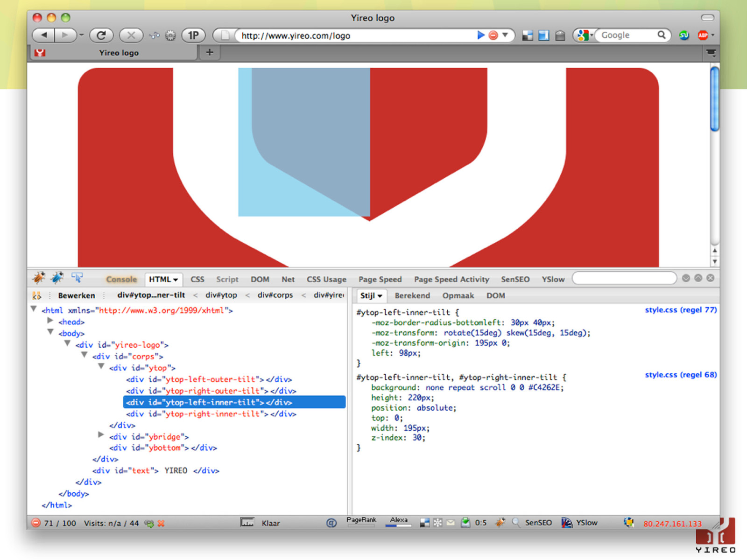Click the StumbleUpon toolbar icon
The width and height of the screenshot is (747, 560).
click(x=684, y=35)
